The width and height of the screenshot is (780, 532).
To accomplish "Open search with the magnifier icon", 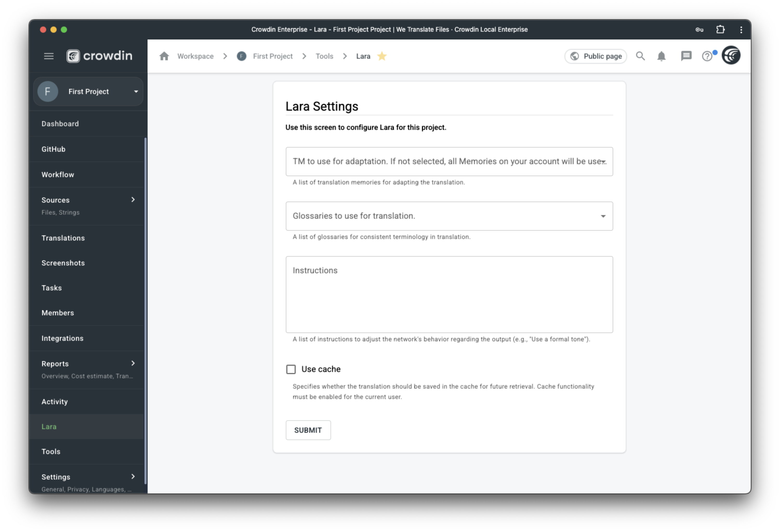I will coord(640,56).
